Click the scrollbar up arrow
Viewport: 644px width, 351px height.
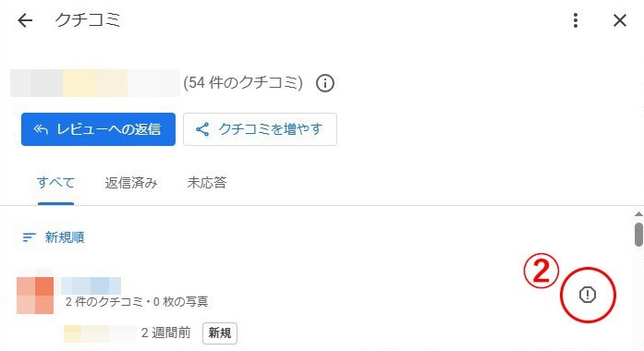(638, 214)
